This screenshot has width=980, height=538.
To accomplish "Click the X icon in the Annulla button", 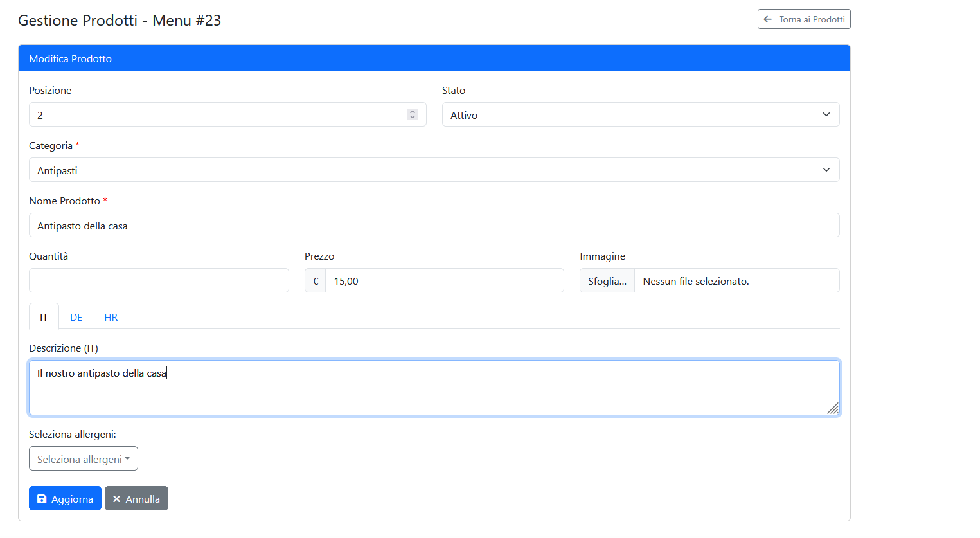I will point(116,499).
